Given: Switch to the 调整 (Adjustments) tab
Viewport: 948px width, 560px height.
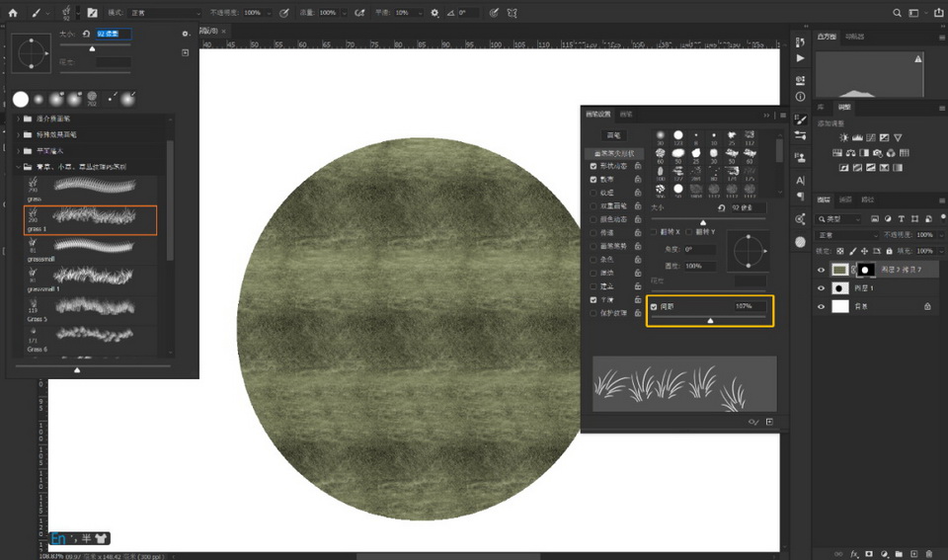Looking at the screenshot, I should coord(844,107).
